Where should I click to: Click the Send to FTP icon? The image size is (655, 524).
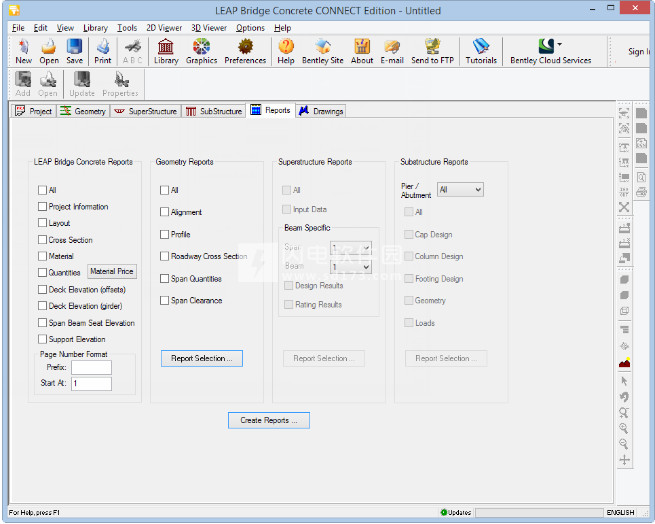tap(432, 51)
